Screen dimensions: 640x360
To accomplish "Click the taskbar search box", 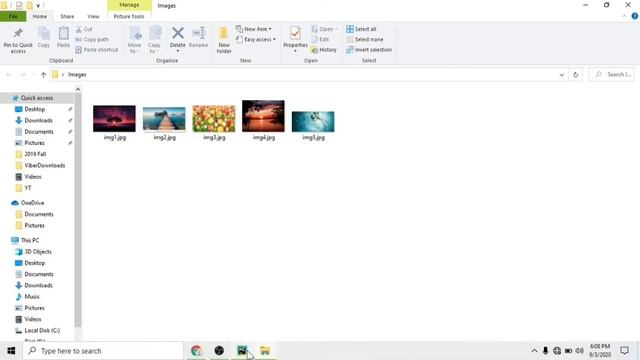I will coord(103,351).
